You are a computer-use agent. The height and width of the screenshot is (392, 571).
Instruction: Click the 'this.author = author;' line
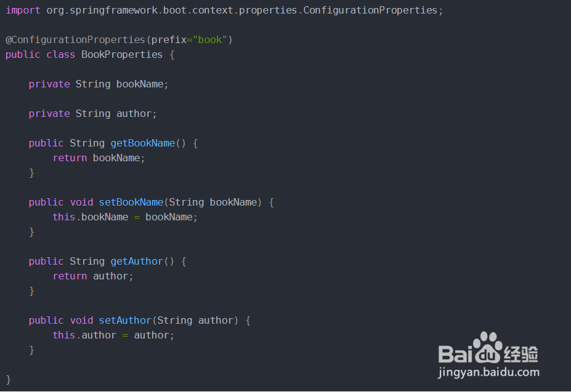click(x=113, y=335)
